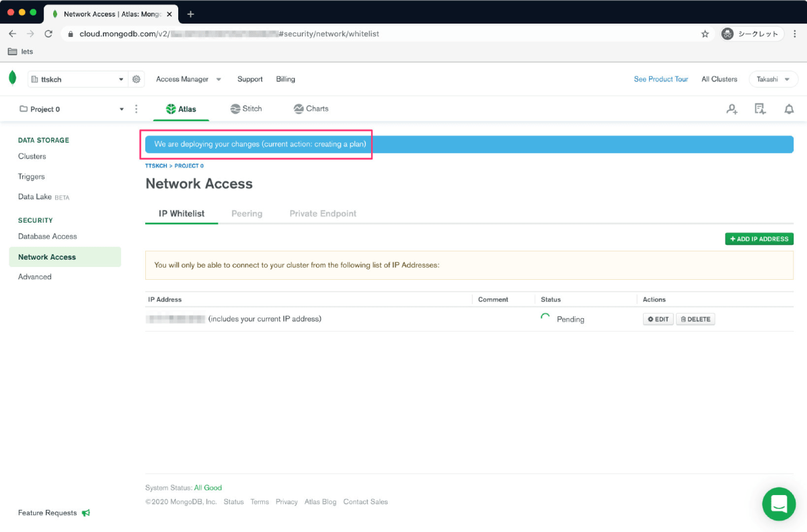Go to Billing
Image resolution: width=807 pixels, height=532 pixels.
coord(286,79)
